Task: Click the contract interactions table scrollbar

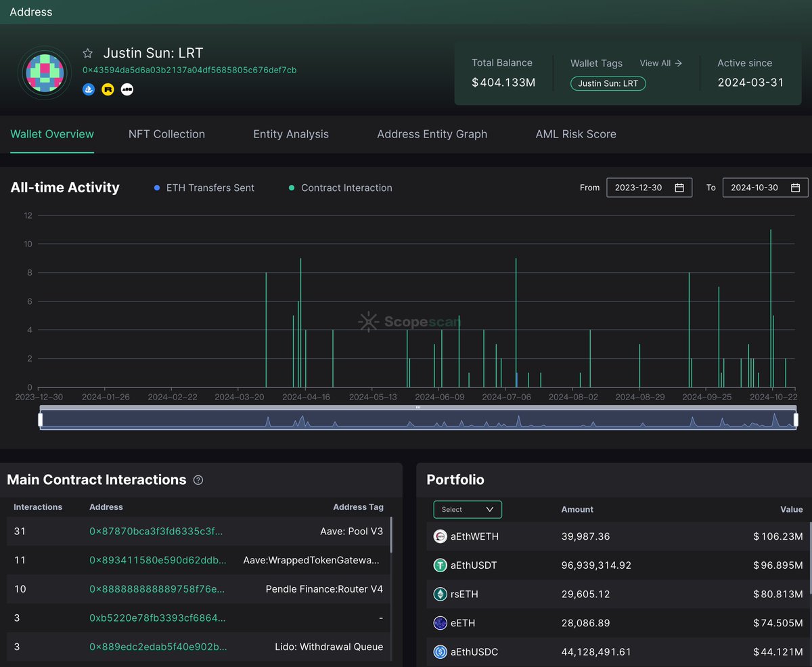Action: point(390,534)
